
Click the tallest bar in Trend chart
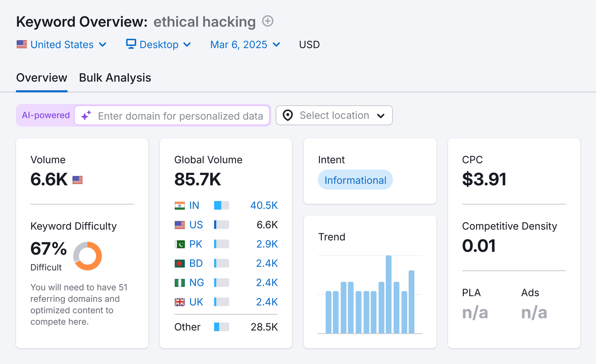click(388, 294)
